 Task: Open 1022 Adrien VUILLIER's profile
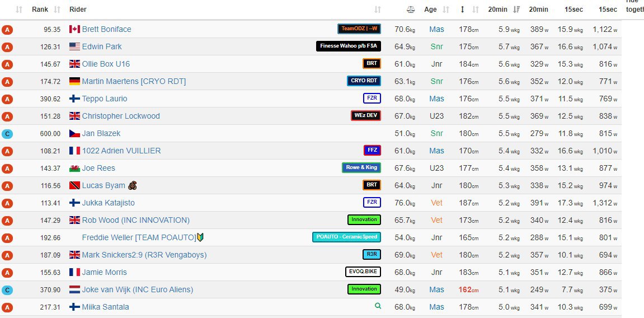121,151
